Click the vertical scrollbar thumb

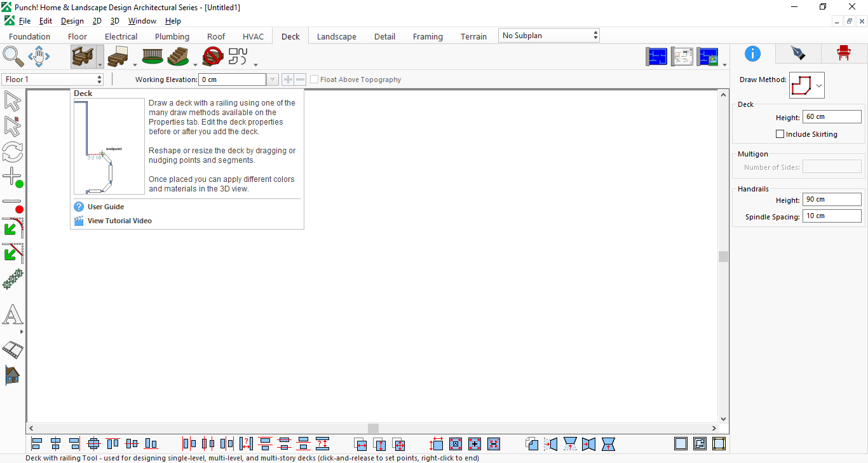[x=723, y=256]
